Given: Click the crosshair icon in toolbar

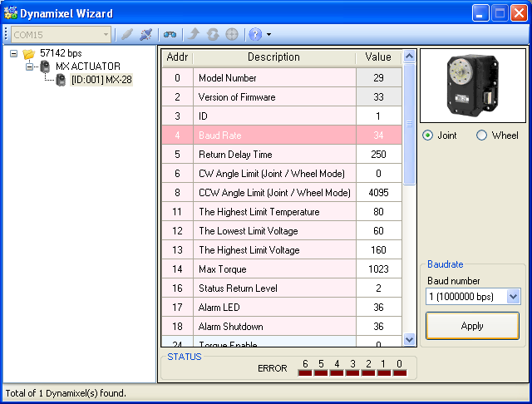Looking at the screenshot, I should click(x=231, y=34).
